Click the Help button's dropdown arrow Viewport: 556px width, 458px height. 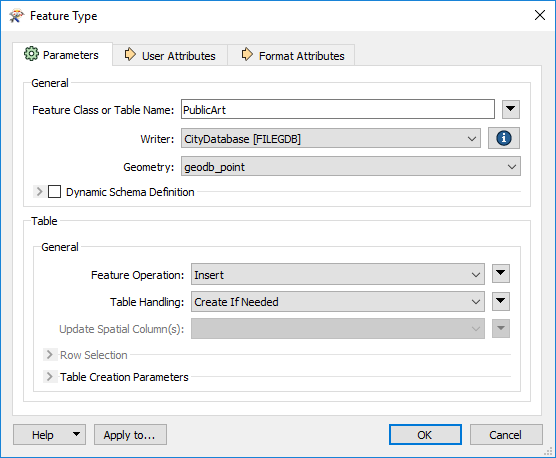point(76,434)
